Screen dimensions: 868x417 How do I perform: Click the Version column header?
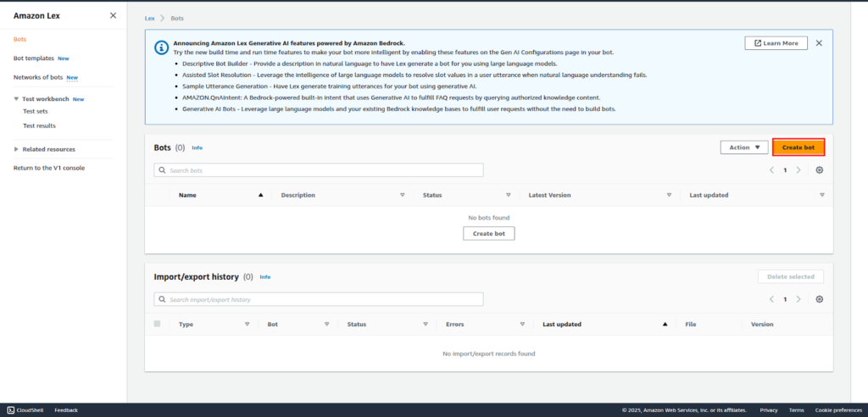762,324
